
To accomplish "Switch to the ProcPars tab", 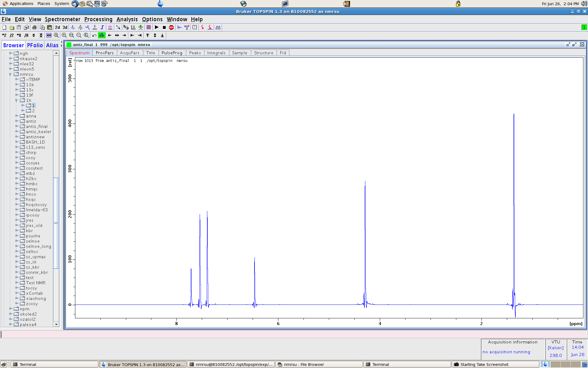I will point(104,53).
